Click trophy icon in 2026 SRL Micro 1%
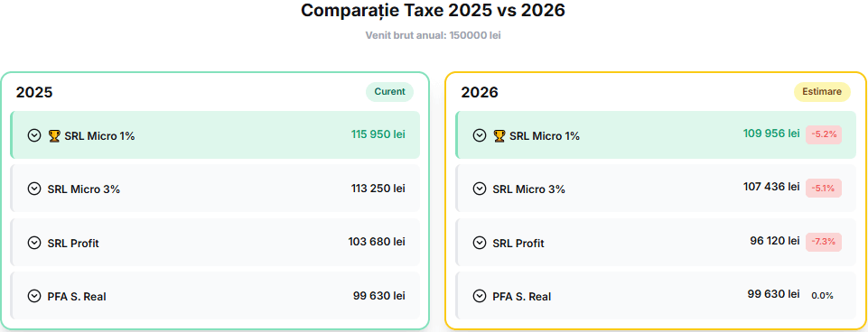 click(499, 135)
